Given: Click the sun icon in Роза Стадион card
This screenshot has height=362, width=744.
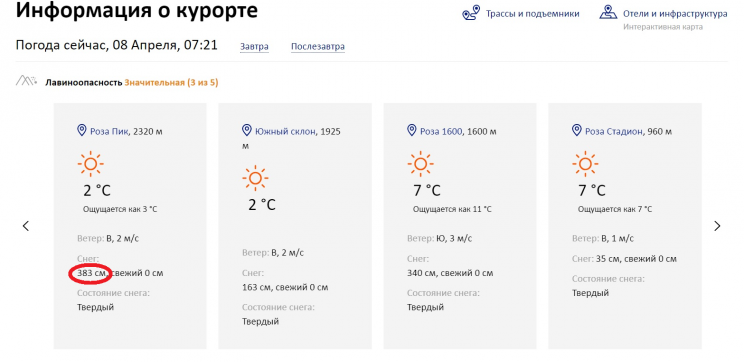Looking at the screenshot, I should pyautogui.click(x=585, y=164).
